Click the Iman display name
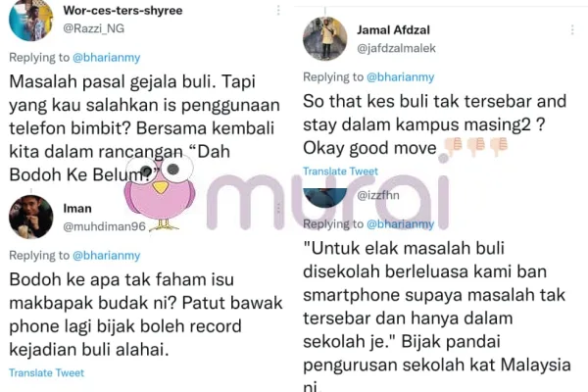 (77, 208)
